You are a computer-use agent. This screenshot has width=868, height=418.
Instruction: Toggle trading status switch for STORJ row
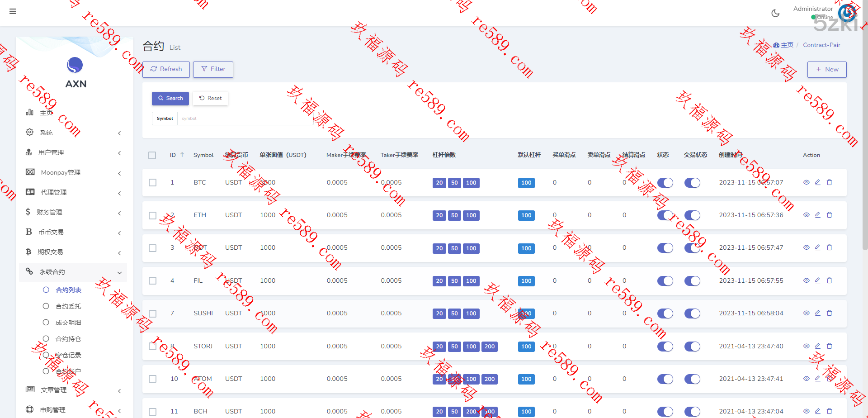coord(692,347)
